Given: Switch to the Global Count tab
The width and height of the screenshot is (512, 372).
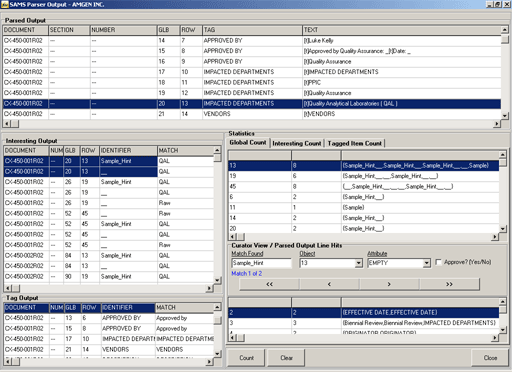Looking at the screenshot, I should 248,143.
